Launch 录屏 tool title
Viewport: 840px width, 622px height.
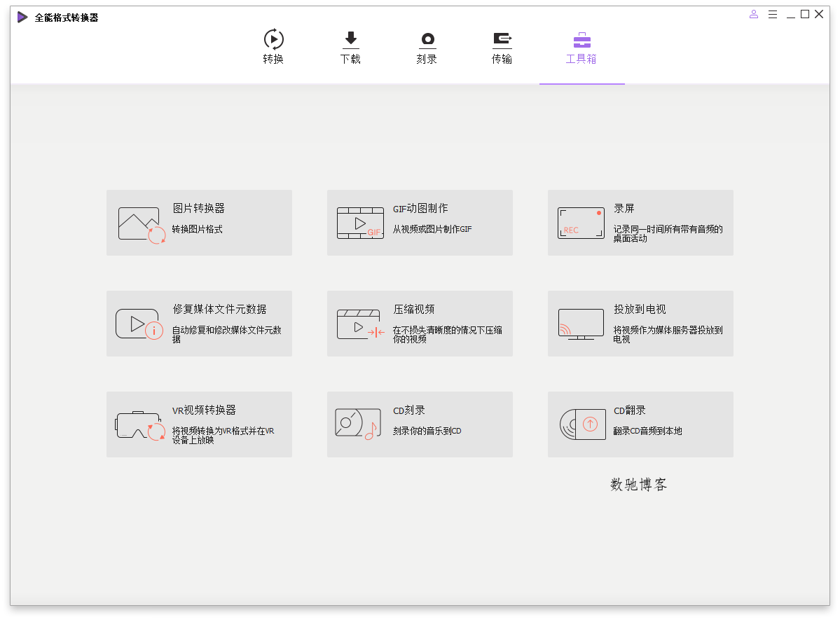point(624,208)
